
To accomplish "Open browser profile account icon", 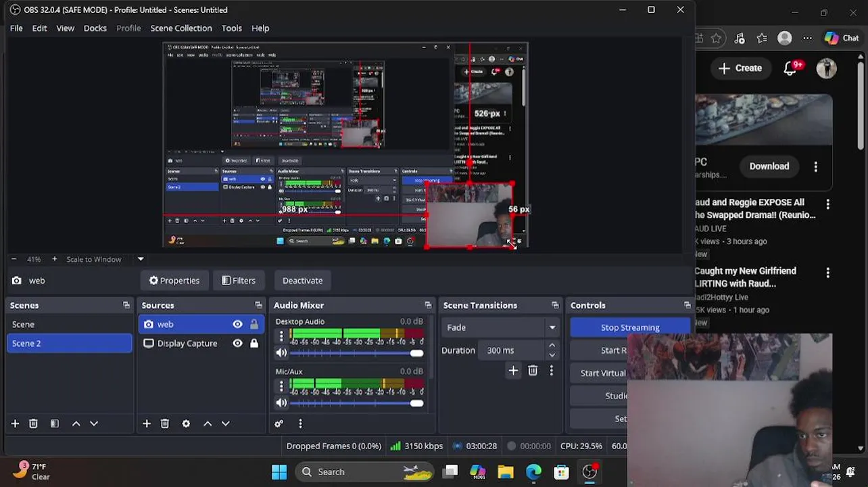I will [785, 38].
